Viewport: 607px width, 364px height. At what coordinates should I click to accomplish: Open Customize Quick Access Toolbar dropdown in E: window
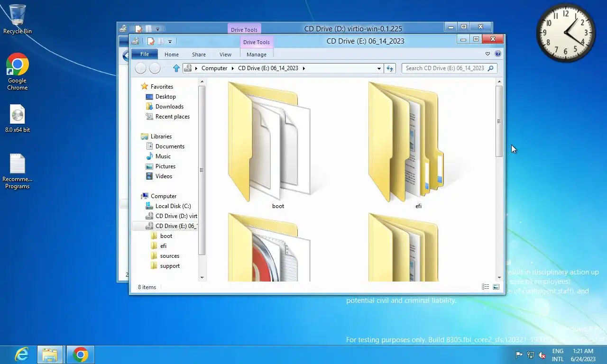pyautogui.click(x=170, y=42)
